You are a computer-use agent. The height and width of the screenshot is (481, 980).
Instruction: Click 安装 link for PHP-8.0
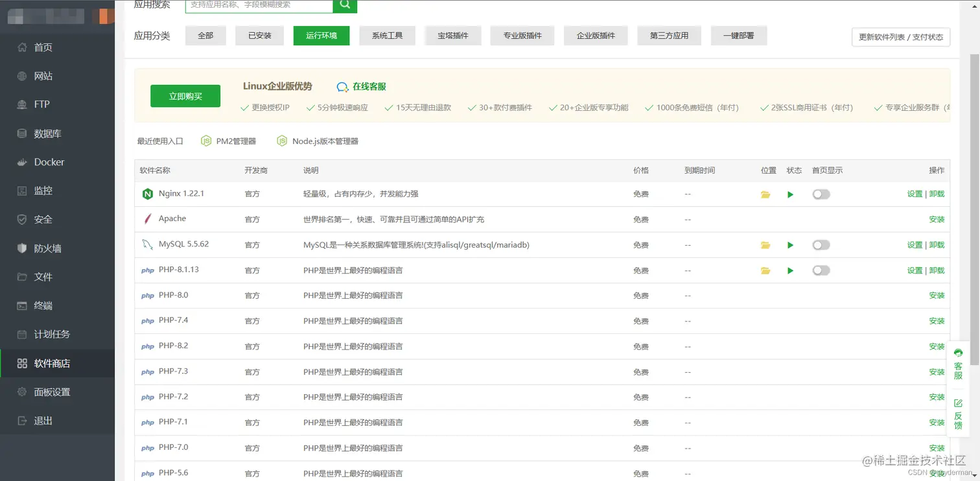[x=937, y=296]
